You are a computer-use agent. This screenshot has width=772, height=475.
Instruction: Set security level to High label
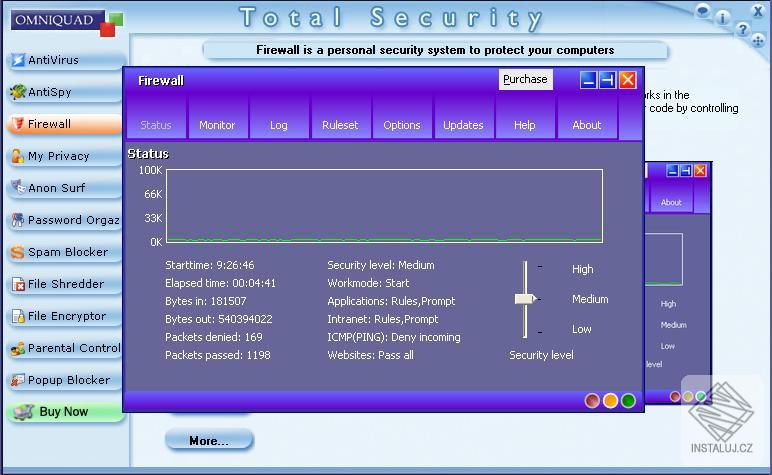(x=582, y=269)
